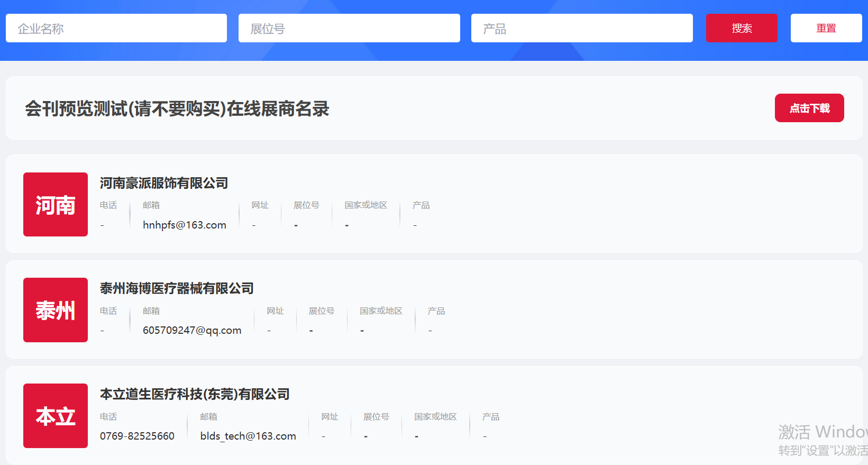Viewport: 868px width, 465px height.
Task: Click email 605709247@qq.com
Action: tap(192, 330)
